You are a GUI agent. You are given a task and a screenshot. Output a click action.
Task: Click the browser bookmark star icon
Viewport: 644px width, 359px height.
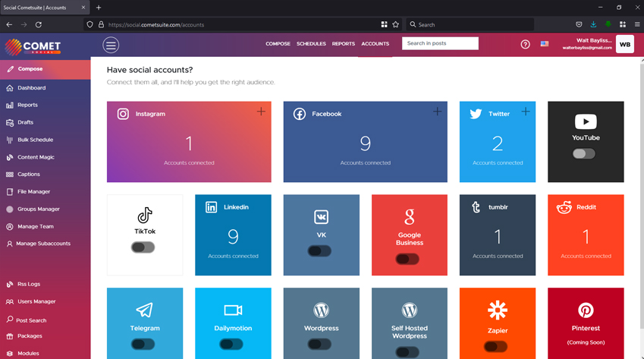point(395,24)
